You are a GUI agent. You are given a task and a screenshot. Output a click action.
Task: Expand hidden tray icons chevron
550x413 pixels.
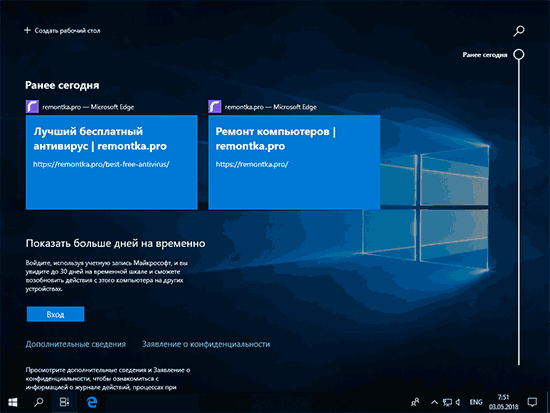click(434, 402)
